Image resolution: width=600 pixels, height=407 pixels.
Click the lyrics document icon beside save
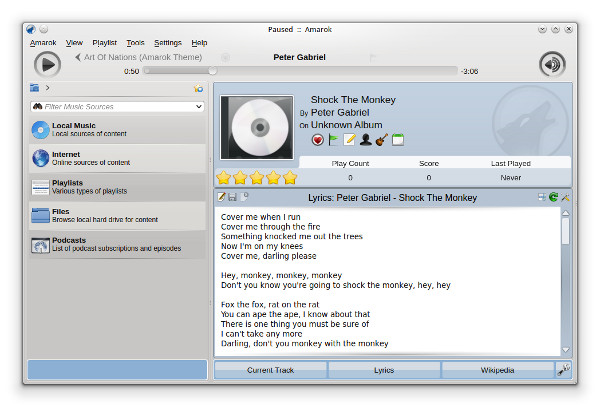pyautogui.click(x=245, y=196)
